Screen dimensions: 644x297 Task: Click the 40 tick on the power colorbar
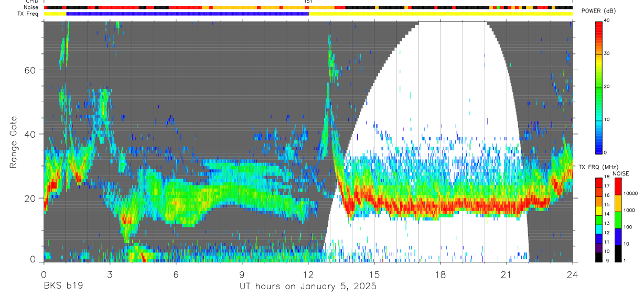click(606, 20)
